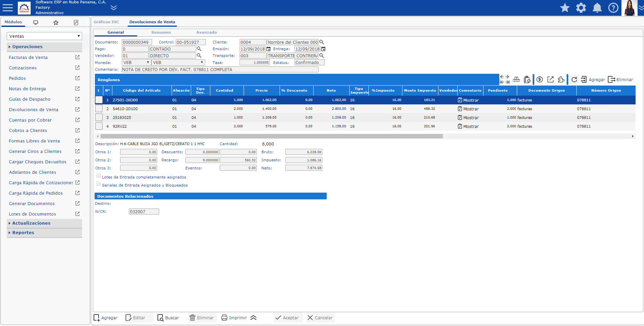Click the refresh icon in Renglones toolbar
Viewport: 644px width, 326px height.
(574, 79)
